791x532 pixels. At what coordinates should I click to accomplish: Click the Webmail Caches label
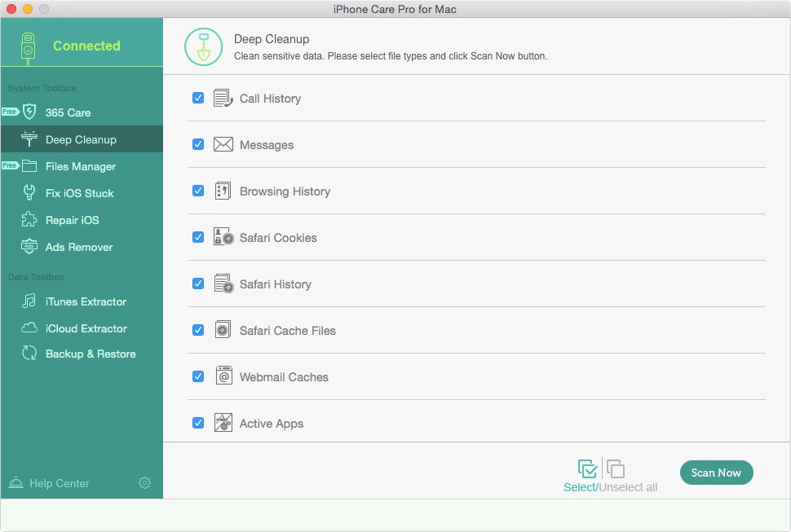click(284, 377)
